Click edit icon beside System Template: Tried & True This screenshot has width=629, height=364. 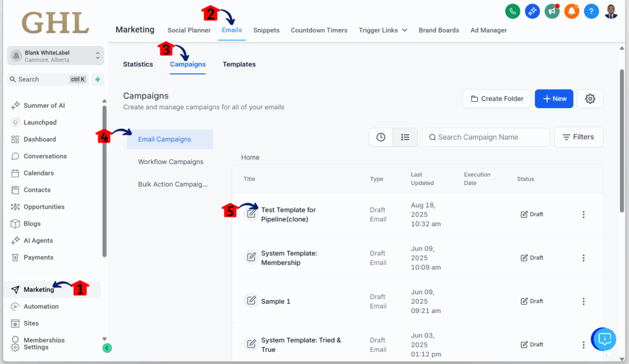click(251, 344)
